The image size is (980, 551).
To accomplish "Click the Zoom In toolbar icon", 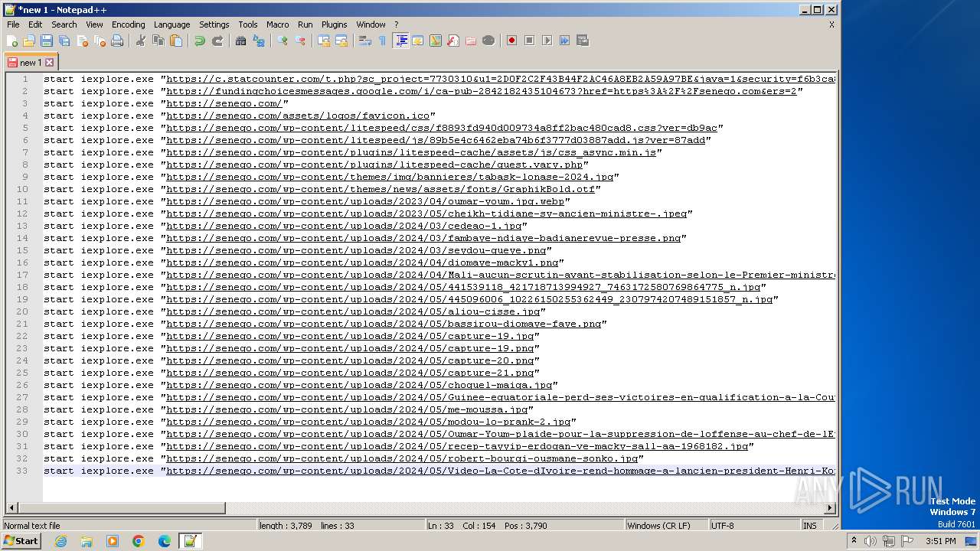I will [x=283, y=41].
